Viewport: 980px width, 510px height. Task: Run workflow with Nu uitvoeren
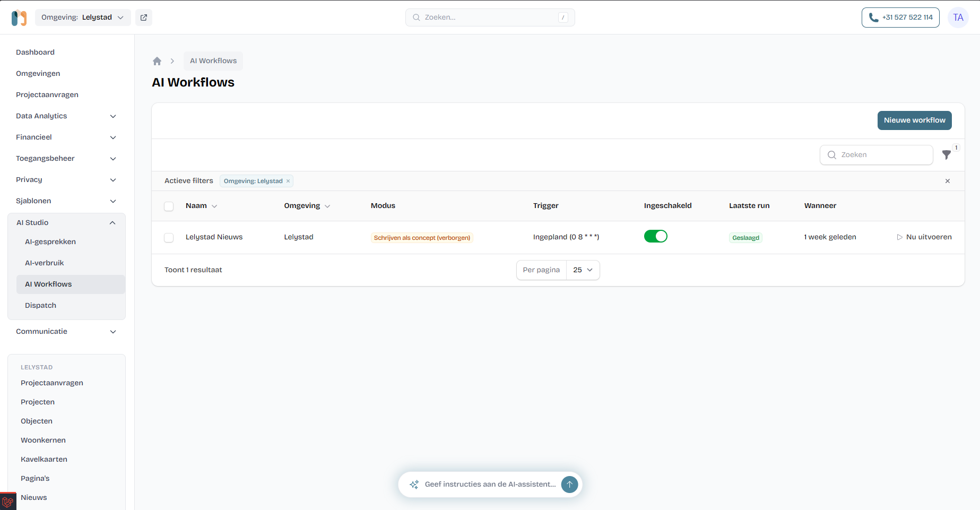click(x=924, y=237)
